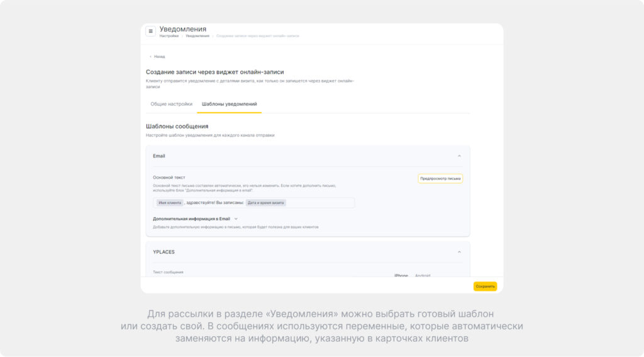Open the hamburger menu beside Уведомления title
The width and height of the screenshot is (644, 357).
point(150,31)
